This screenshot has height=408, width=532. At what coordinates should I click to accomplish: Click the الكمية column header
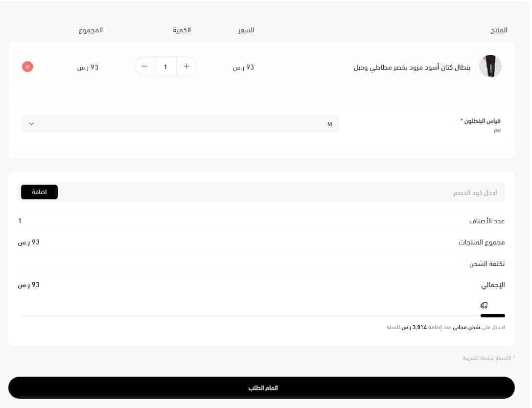pyautogui.click(x=182, y=30)
